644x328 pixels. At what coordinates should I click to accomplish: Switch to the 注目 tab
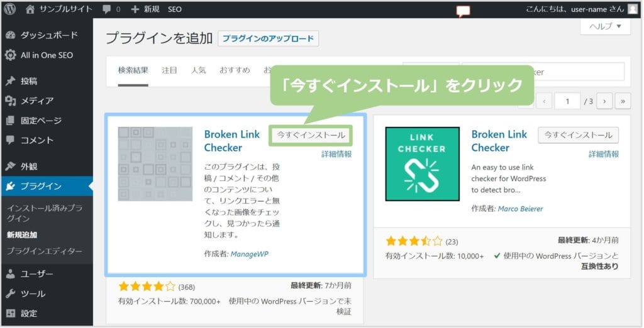coord(170,70)
